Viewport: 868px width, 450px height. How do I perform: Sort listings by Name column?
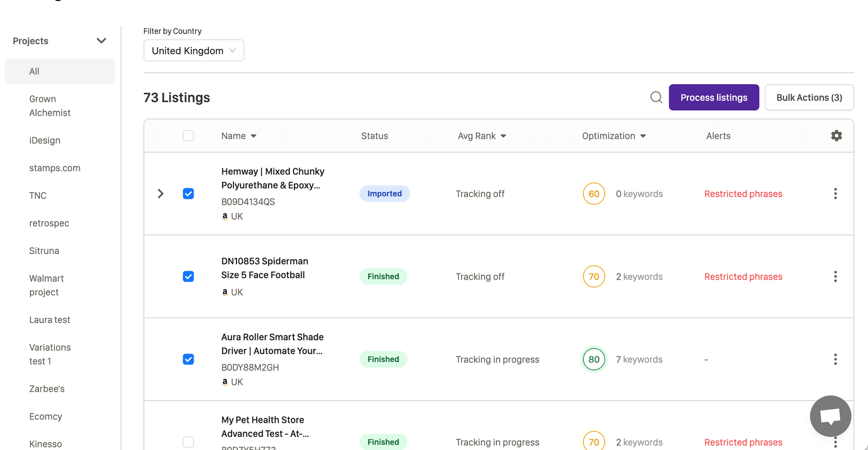239,136
